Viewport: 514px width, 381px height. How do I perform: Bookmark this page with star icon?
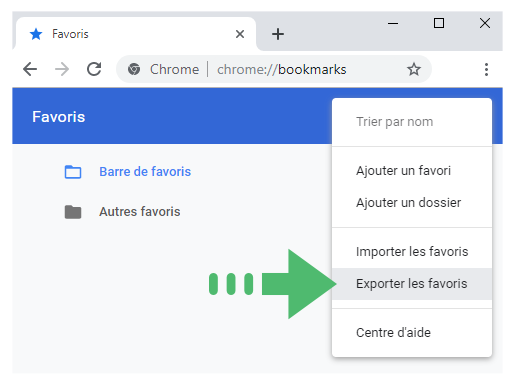pyautogui.click(x=414, y=69)
